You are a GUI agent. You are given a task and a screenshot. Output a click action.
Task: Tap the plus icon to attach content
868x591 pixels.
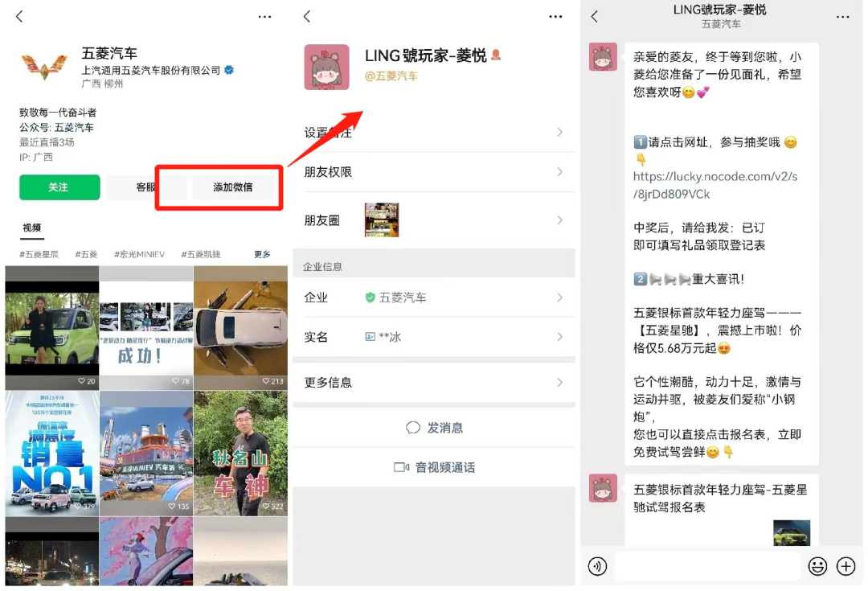coord(845,567)
